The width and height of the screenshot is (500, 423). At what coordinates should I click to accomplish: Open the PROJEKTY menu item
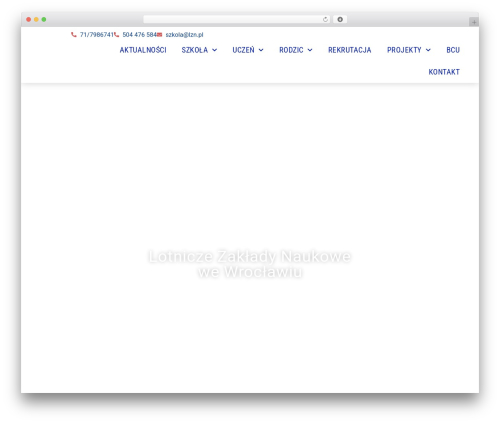404,50
